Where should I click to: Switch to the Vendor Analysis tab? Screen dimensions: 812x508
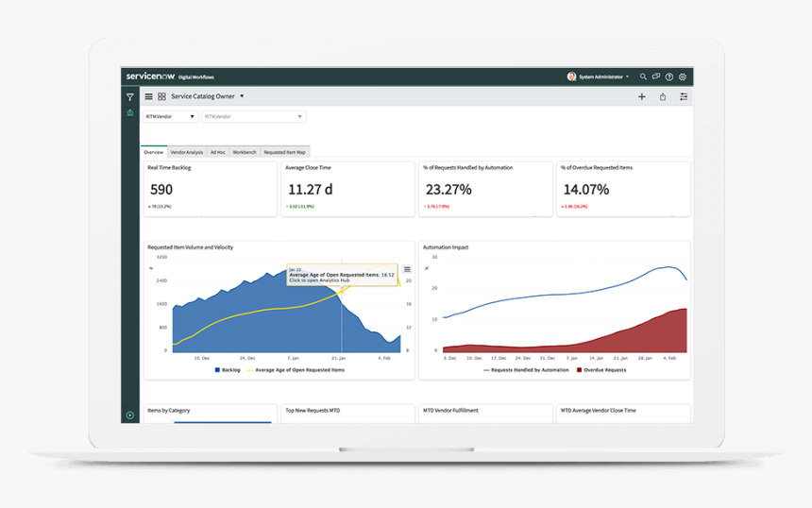187,152
